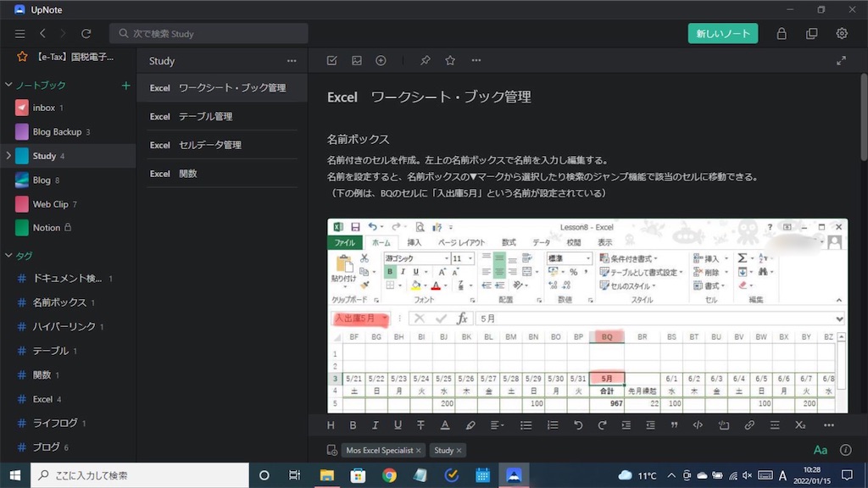Open note Excel セルデータ管理
The image size is (868, 488).
click(222, 145)
